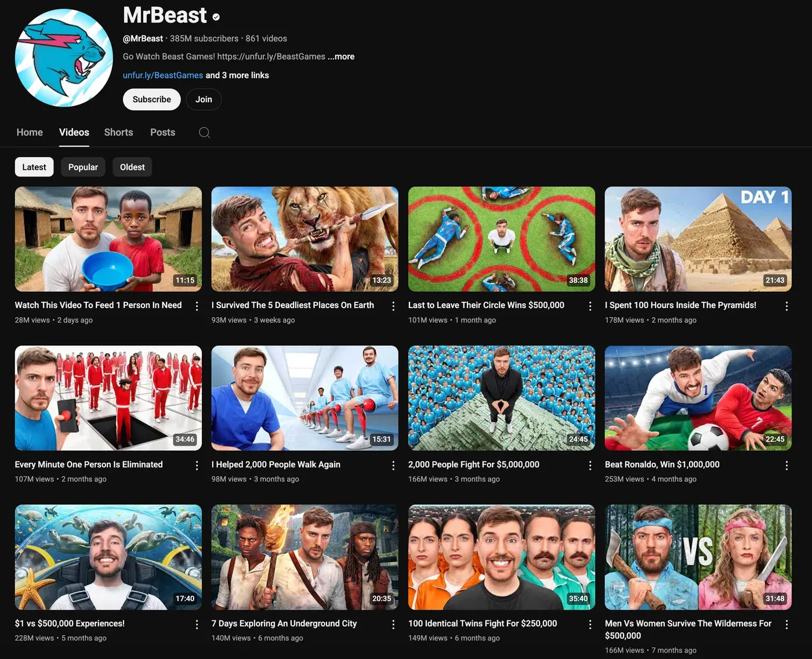Open '100 Identical Twins Fight For $250,000' title
This screenshot has height=659, width=812.
pyautogui.click(x=483, y=623)
